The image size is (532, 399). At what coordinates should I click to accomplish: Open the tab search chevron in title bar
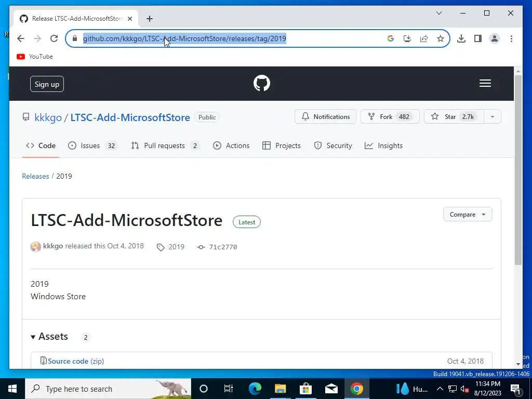438,13
